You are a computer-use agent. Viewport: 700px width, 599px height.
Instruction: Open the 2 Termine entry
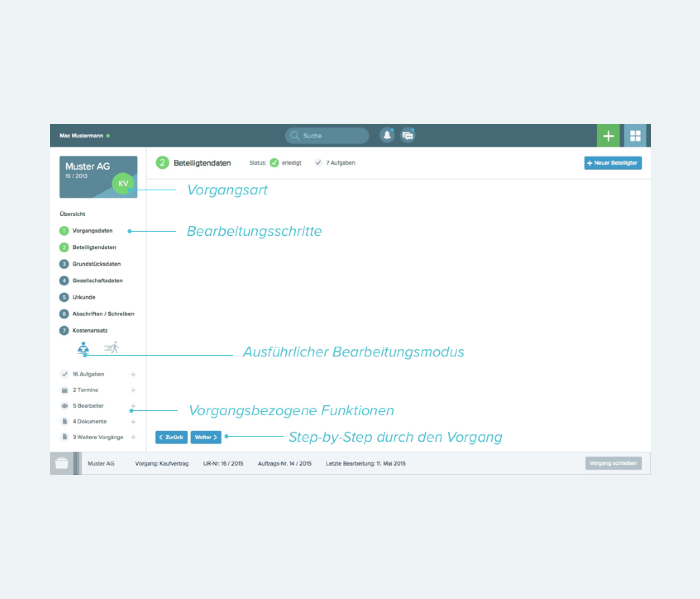click(85, 390)
